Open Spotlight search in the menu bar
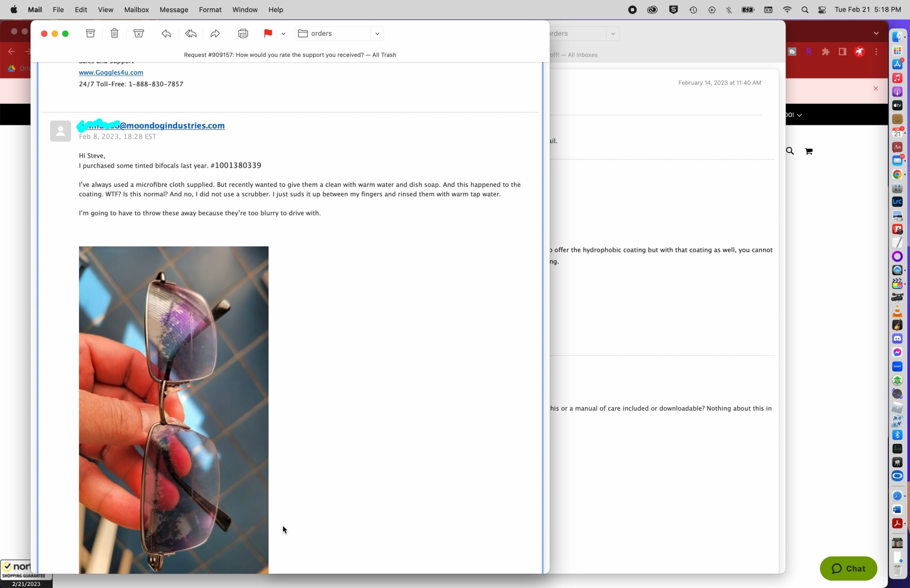 [x=805, y=10]
